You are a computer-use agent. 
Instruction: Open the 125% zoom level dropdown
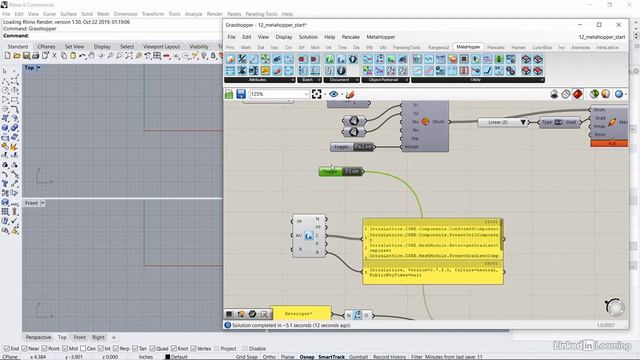point(306,94)
